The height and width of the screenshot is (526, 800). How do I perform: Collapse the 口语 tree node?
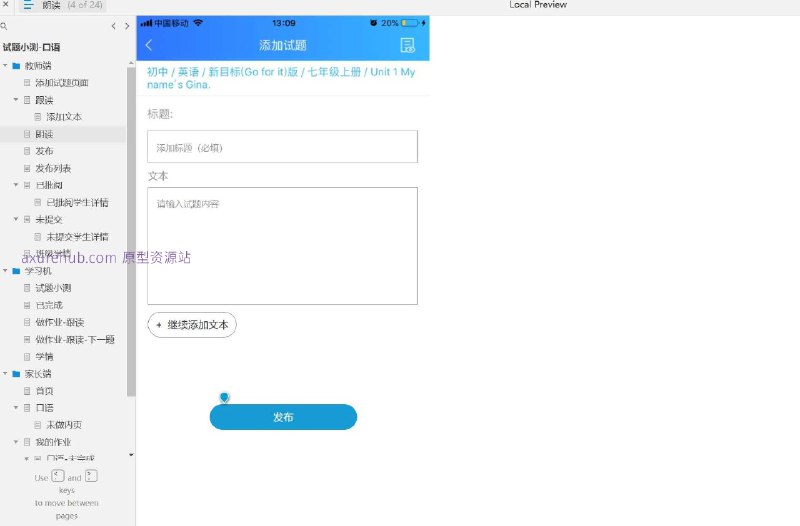point(16,407)
